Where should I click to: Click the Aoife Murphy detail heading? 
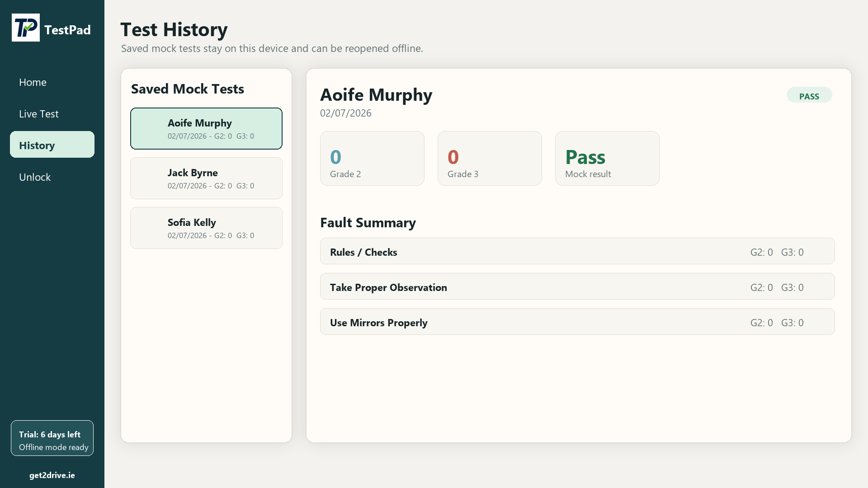(x=376, y=95)
